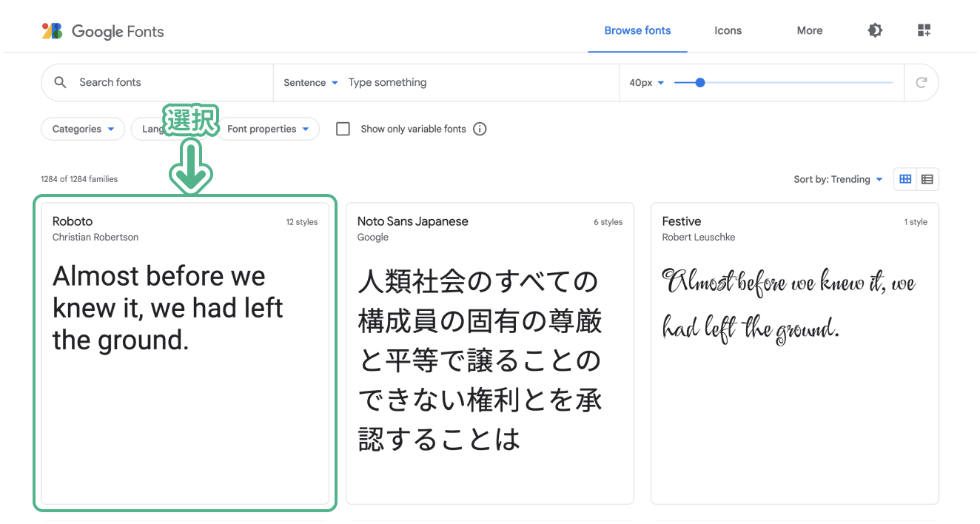Click the search magnifier icon
This screenshot has width=980, height=524.
(61, 82)
